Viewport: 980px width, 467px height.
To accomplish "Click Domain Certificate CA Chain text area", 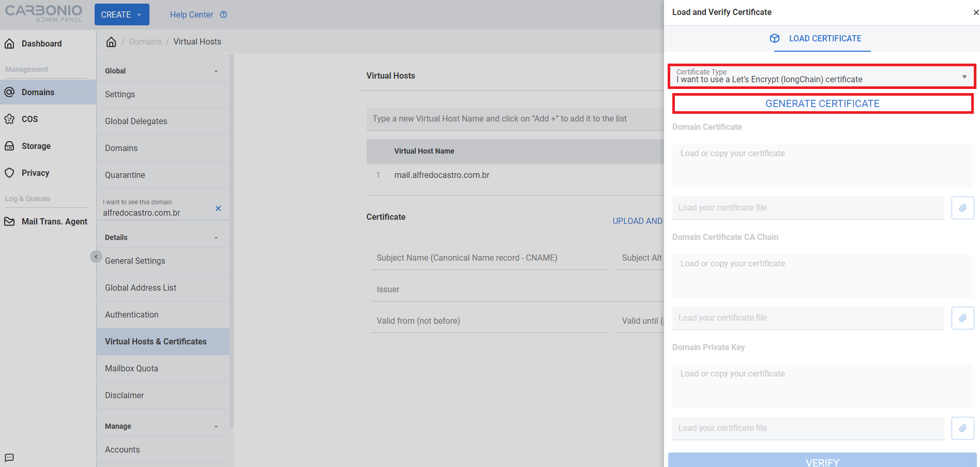I will tap(822, 276).
